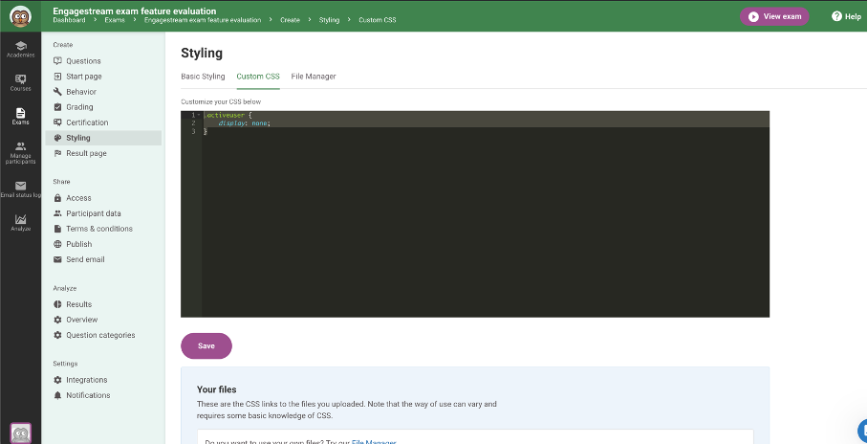Click the owl logo at top left
Image resolution: width=868 pixels, height=444 pixels.
20,15
